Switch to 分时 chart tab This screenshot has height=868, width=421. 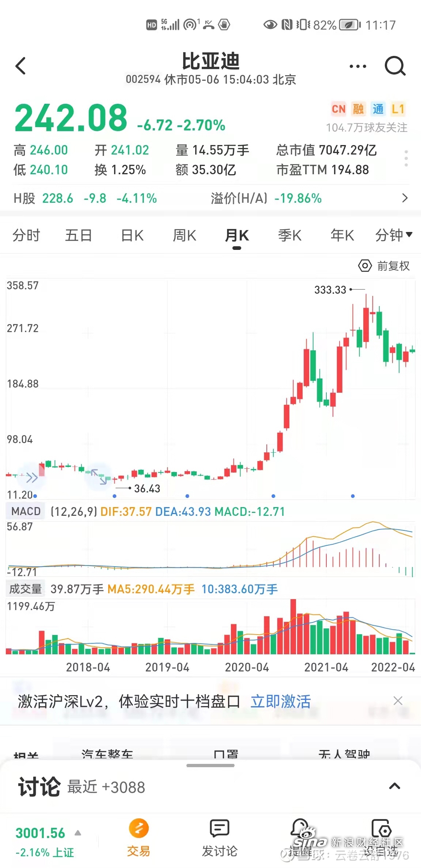pyautogui.click(x=26, y=235)
